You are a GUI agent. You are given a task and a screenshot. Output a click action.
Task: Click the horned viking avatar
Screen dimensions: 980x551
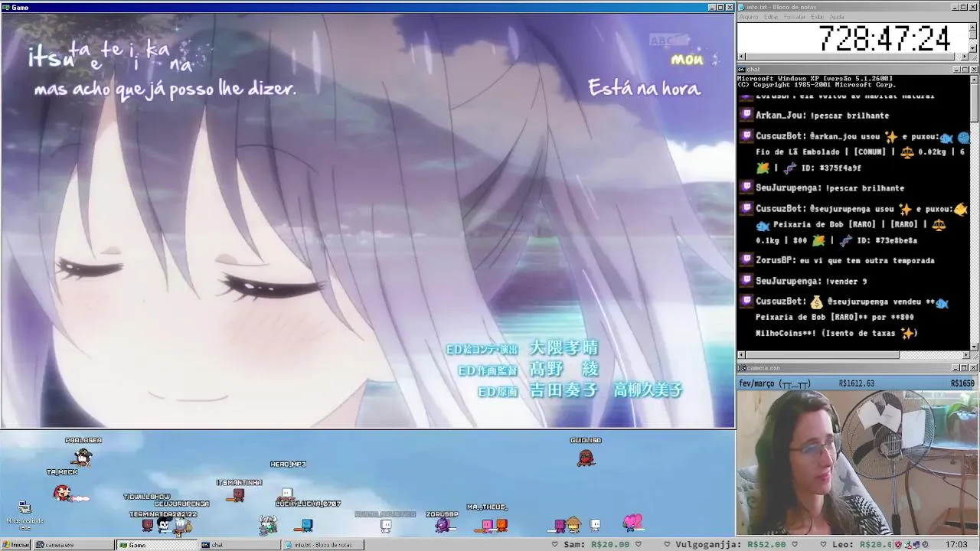click(267, 524)
